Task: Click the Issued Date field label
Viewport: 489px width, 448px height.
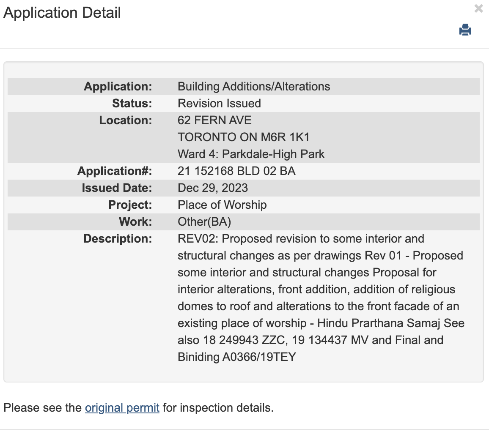Action: [x=117, y=188]
